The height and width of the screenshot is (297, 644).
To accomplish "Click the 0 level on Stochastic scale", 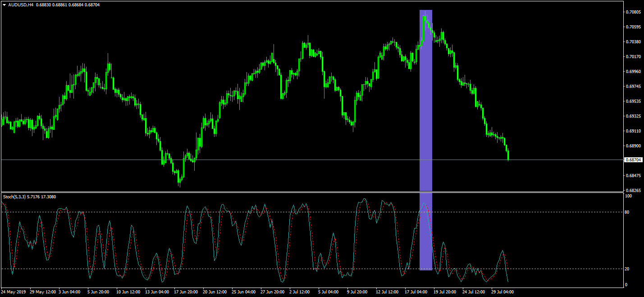I will (625, 285).
